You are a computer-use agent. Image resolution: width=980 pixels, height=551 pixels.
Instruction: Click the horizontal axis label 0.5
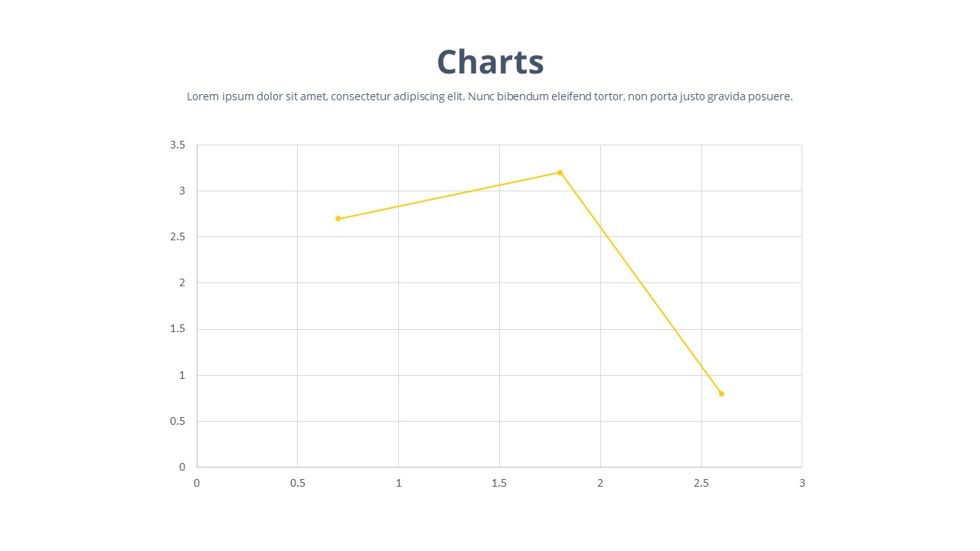point(297,483)
